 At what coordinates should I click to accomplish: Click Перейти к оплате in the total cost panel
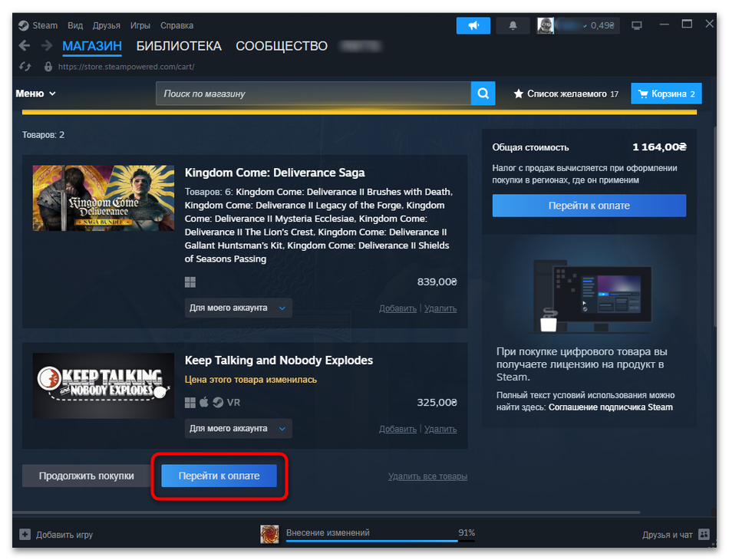tap(589, 206)
